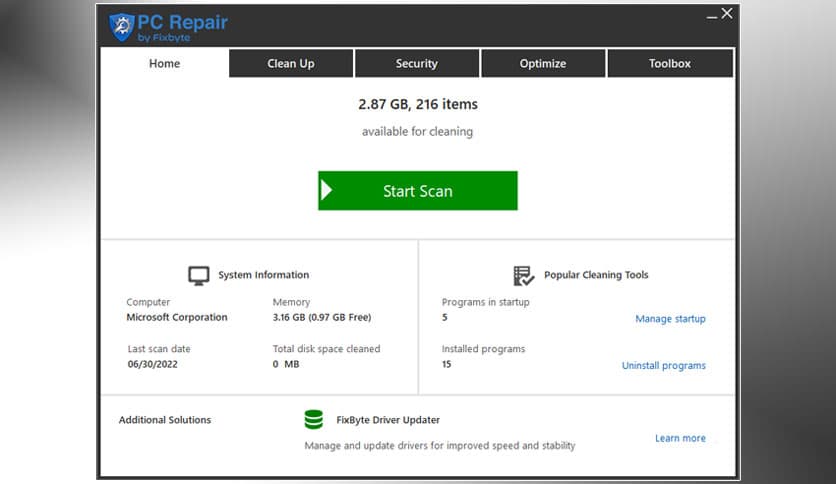Viewport: 836px width, 484px height.
Task: Click the 'Popular Cleaning Tools' heading
Action: 596,275
